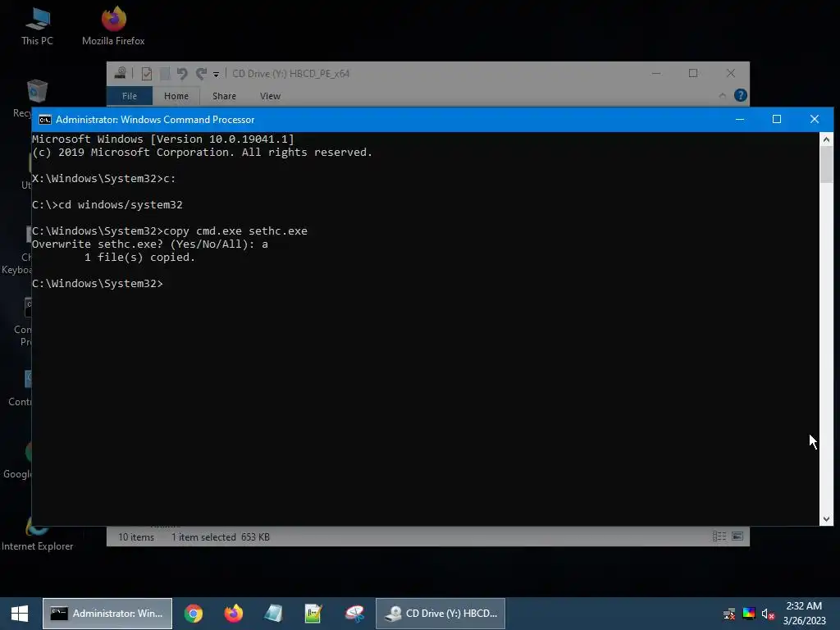Launch Google Chrome from the taskbar
Image resolution: width=840 pixels, height=630 pixels.
point(194,614)
